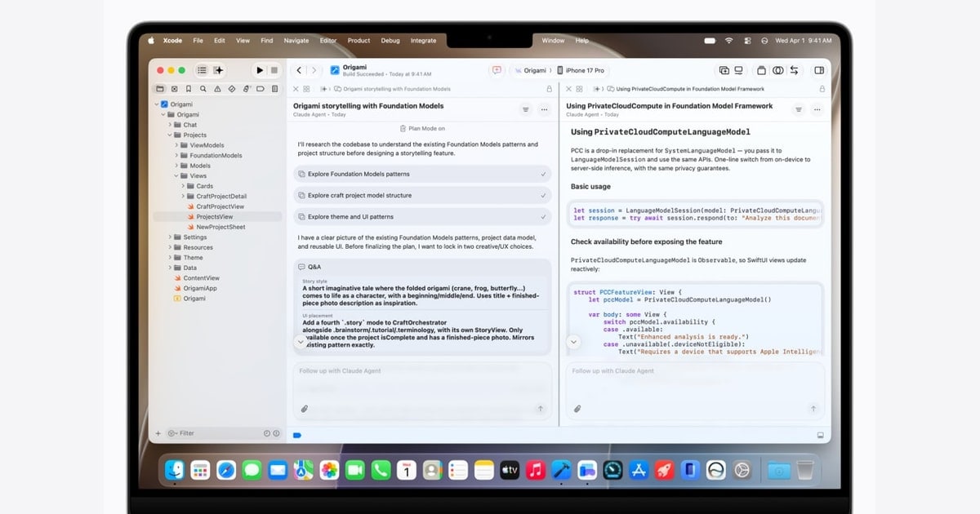Toggle the inspector sidebar panel button
The width and height of the screenshot is (980, 514).
pyautogui.click(x=818, y=70)
